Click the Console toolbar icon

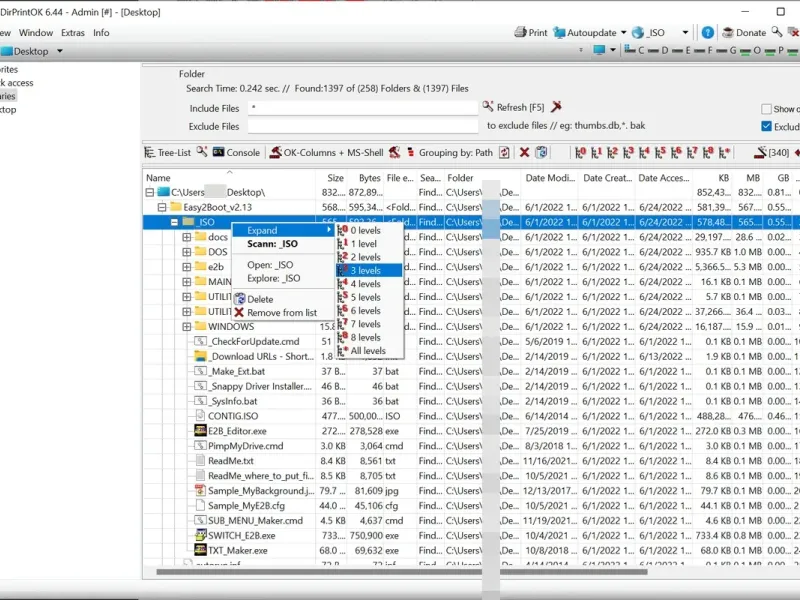(218, 153)
